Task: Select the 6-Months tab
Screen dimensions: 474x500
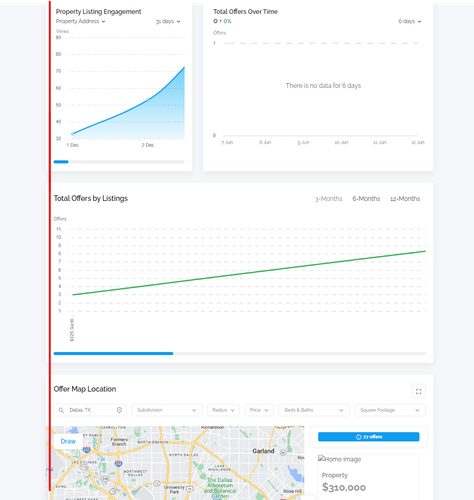Action: point(366,199)
